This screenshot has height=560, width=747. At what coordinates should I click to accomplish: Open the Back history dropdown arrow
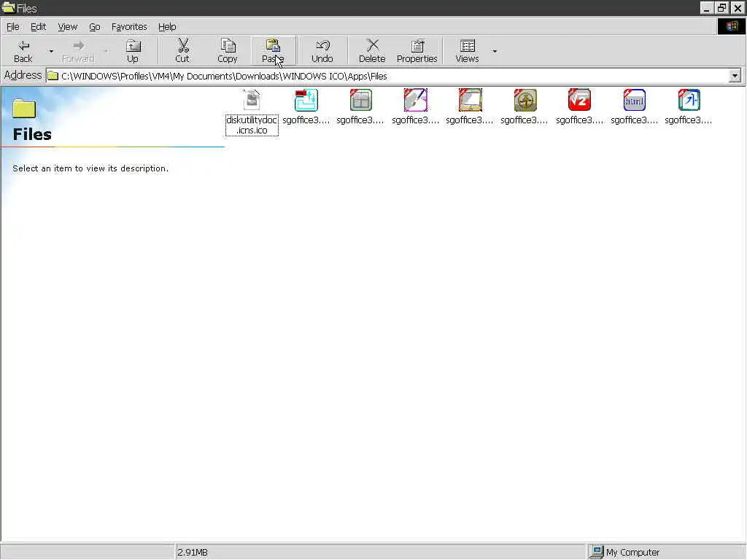(x=51, y=51)
